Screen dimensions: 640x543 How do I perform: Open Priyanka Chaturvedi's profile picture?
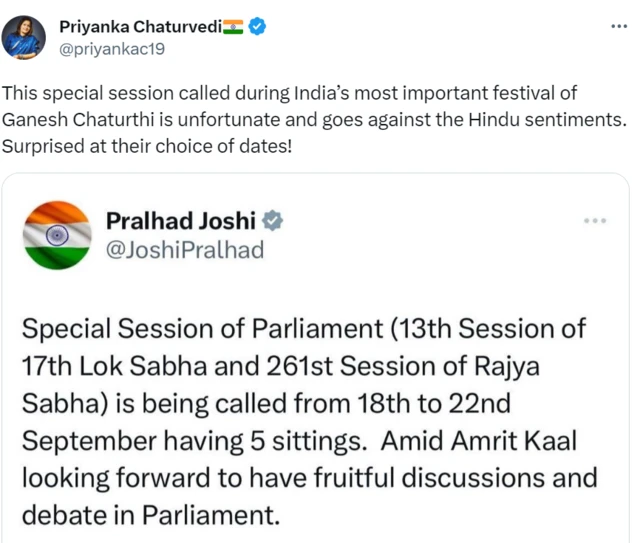click(26, 38)
